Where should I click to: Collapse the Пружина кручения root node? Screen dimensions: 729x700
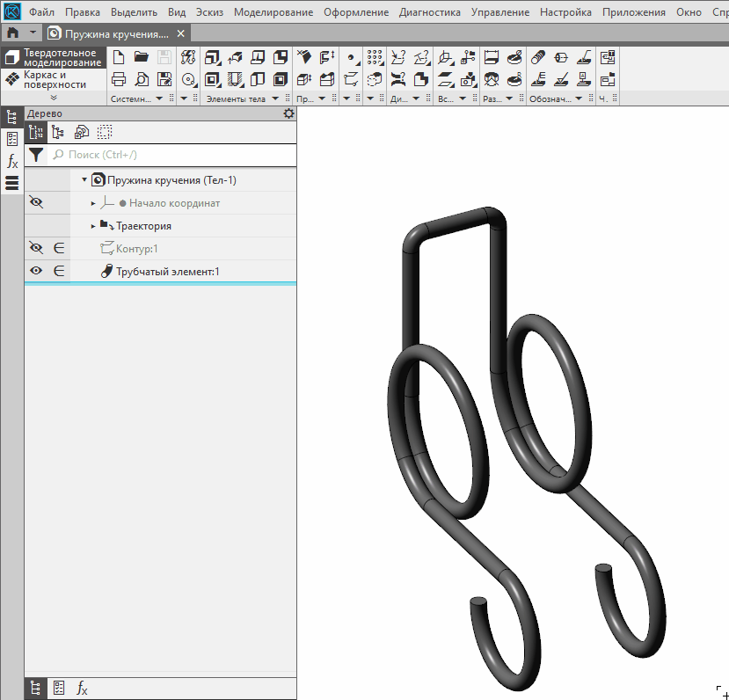(84, 180)
